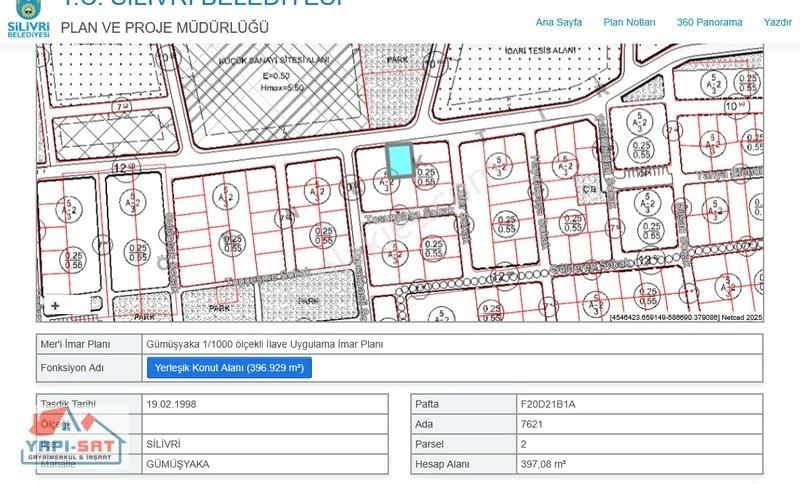Screen dimensions: 800x484
Task: Click the Pafta value F20D21B1A
Action: (x=547, y=404)
